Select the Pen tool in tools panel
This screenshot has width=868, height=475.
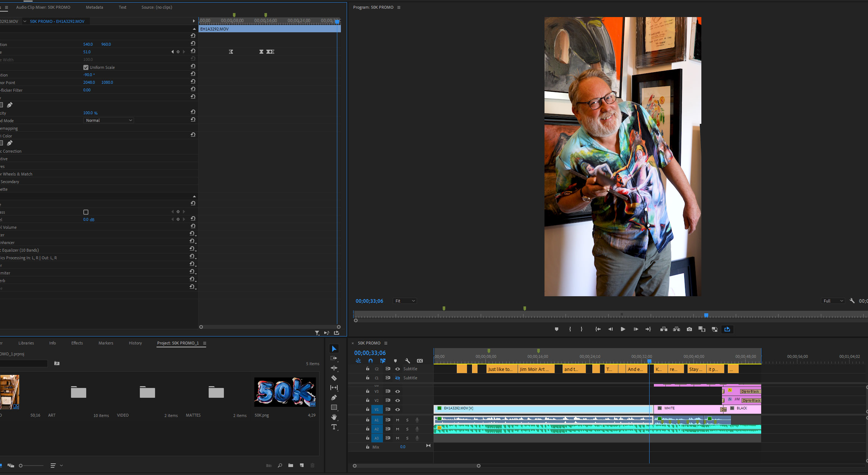[x=334, y=397]
